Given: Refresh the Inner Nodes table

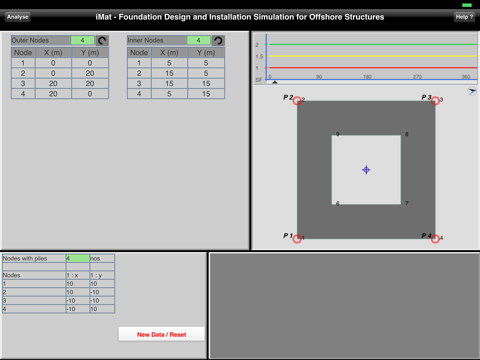Looking at the screenshot, I should tap(218, 40).
